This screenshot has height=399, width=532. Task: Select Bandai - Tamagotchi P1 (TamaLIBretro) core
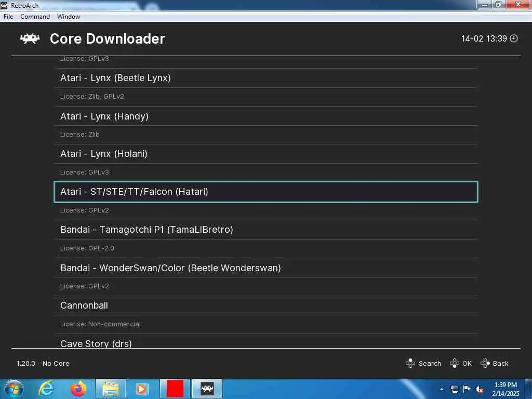[x=266, y=230]
